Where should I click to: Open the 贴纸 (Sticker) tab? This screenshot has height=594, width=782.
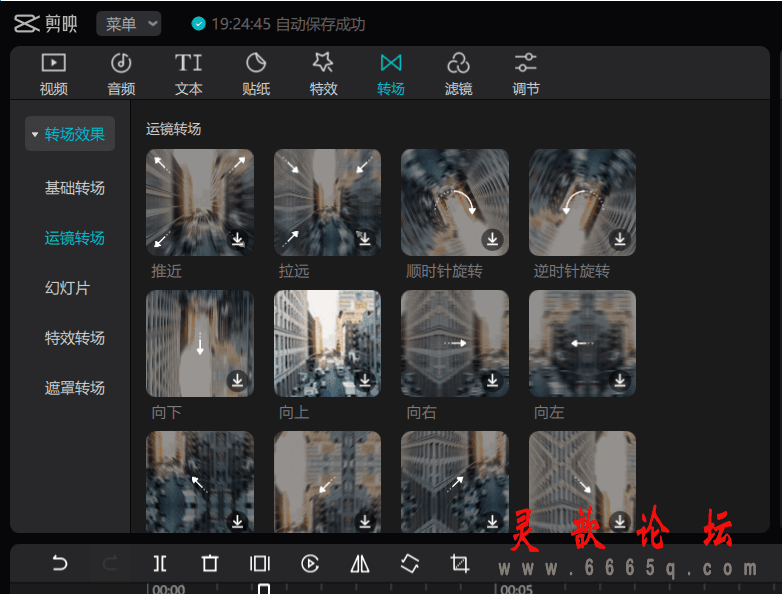click(256, 74)
